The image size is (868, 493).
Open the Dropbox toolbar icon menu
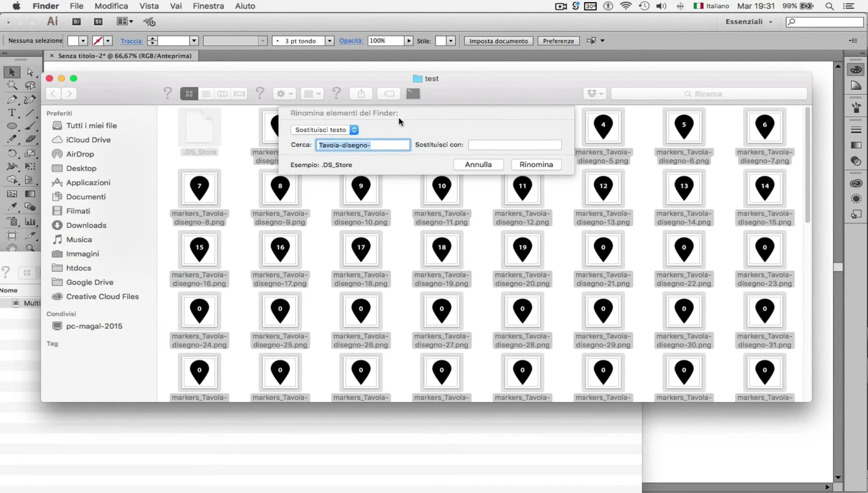tap(594, 94)
